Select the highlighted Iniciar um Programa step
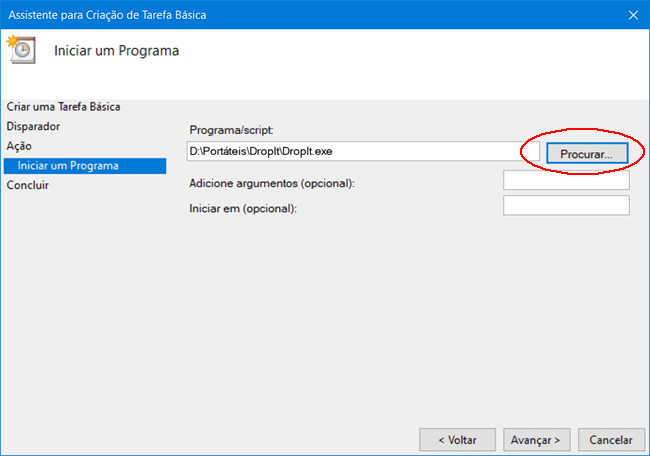The width and height of the screenshot is (650, 456). tap(68, 166)
